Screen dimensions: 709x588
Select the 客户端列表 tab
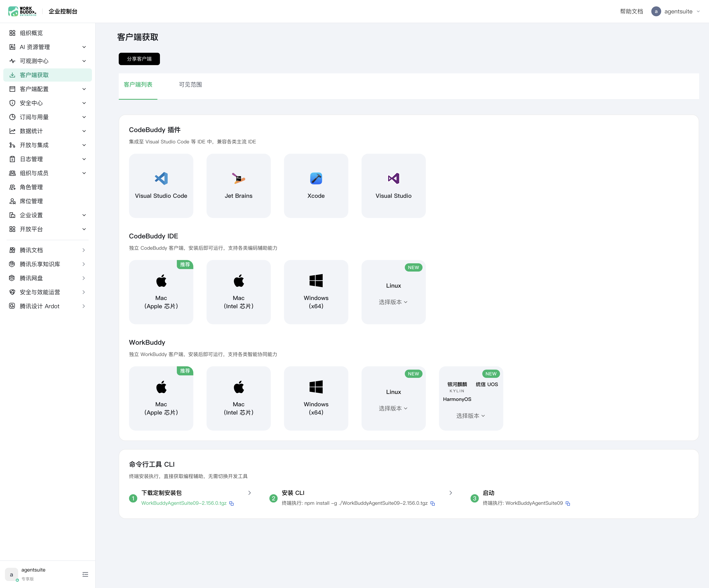138,84
